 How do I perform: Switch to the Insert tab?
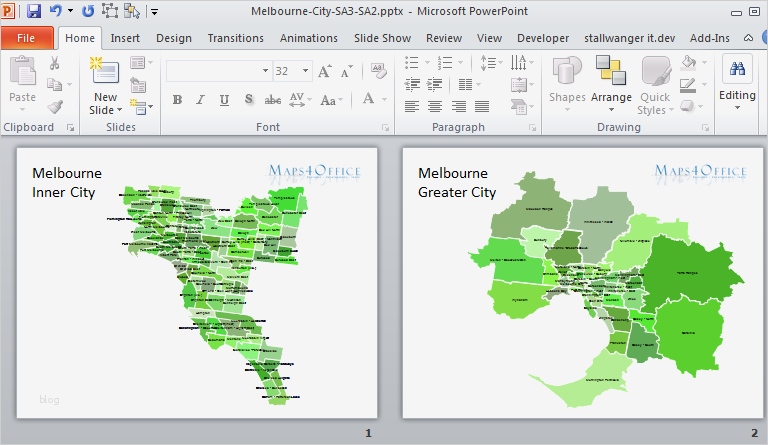(x=125, y=38)
